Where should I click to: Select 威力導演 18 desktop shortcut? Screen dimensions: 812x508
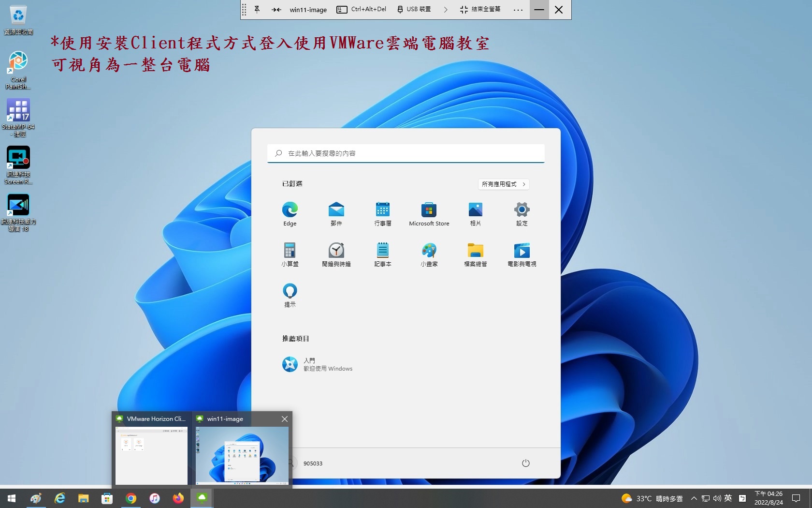pos(18,213)
